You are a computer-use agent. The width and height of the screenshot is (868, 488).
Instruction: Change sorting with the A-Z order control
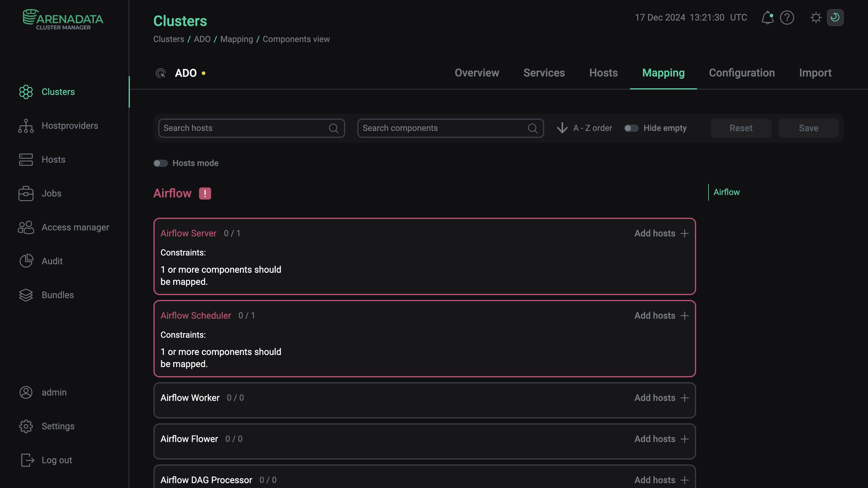point(584,128)
